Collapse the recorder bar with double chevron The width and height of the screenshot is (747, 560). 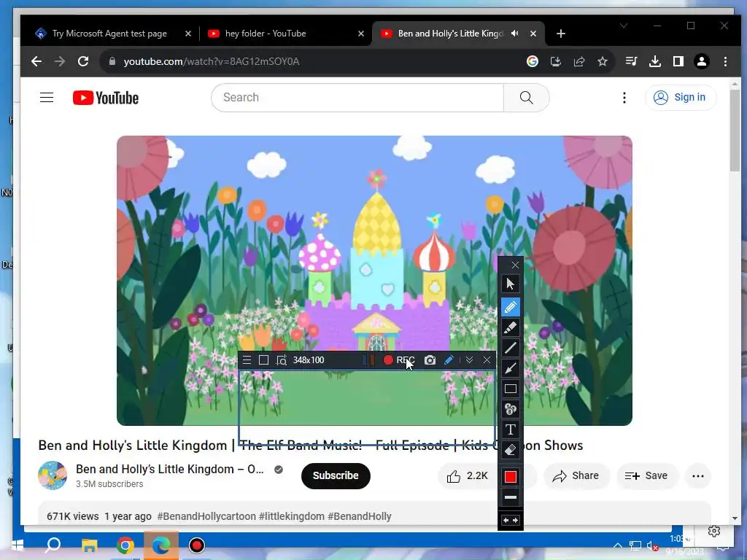point(469,360)
